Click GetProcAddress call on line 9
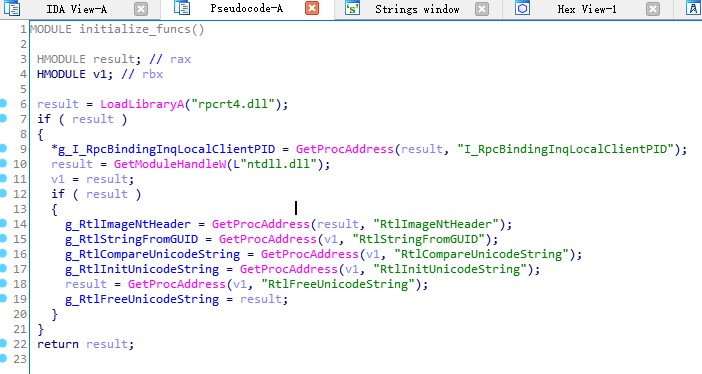Screen dimensions: 702x374 (345, 149)
